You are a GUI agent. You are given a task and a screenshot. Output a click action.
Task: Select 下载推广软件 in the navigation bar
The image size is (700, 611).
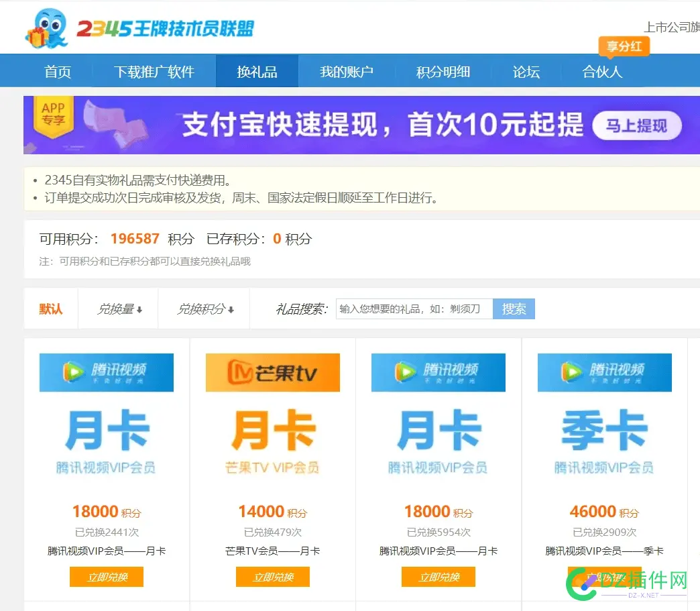[156, 70]
